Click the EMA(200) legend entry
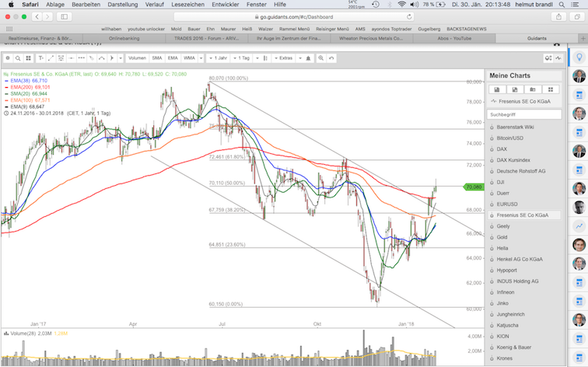The height and width of the screenshot is (367, 588). point(26,87)
